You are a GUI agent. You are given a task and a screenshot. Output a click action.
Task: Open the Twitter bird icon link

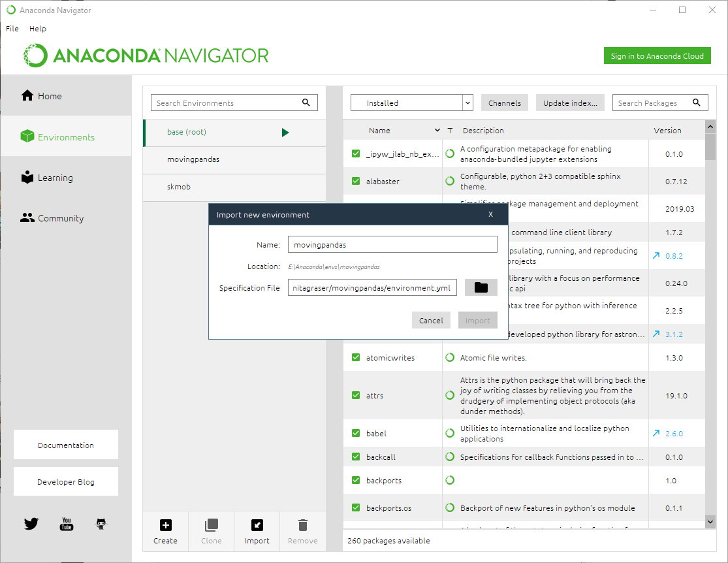(x=31, y=524)
